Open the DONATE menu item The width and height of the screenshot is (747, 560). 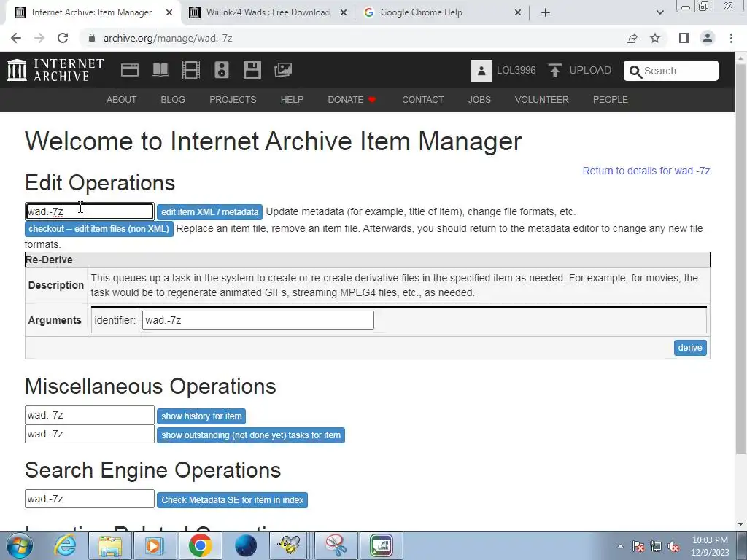point(352,99)
